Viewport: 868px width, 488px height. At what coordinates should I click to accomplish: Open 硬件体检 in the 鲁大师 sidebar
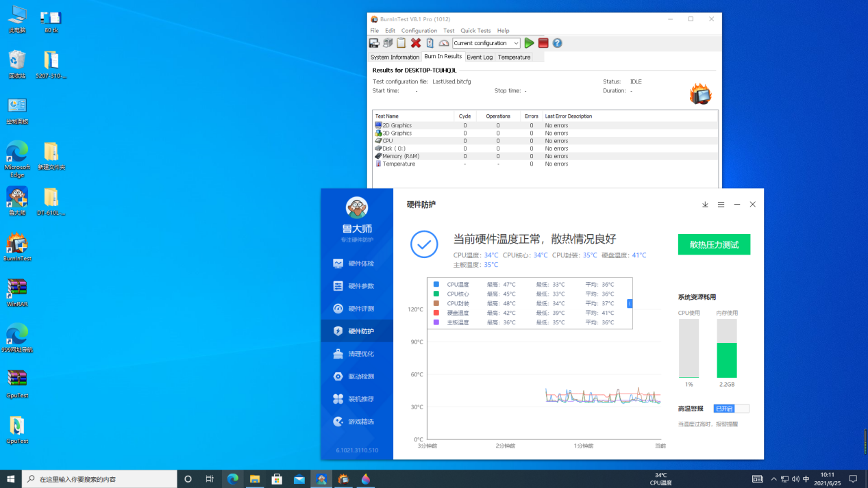coord(356,263)
